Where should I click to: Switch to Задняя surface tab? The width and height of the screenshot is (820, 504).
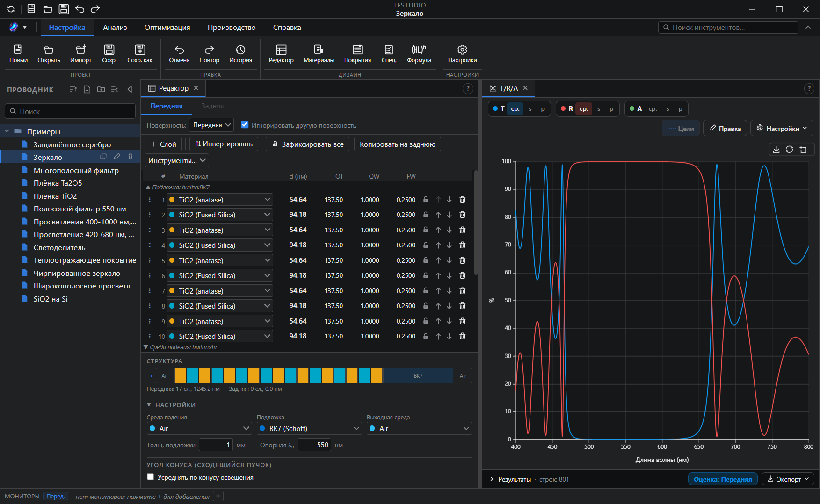click(x=212, y=106)
